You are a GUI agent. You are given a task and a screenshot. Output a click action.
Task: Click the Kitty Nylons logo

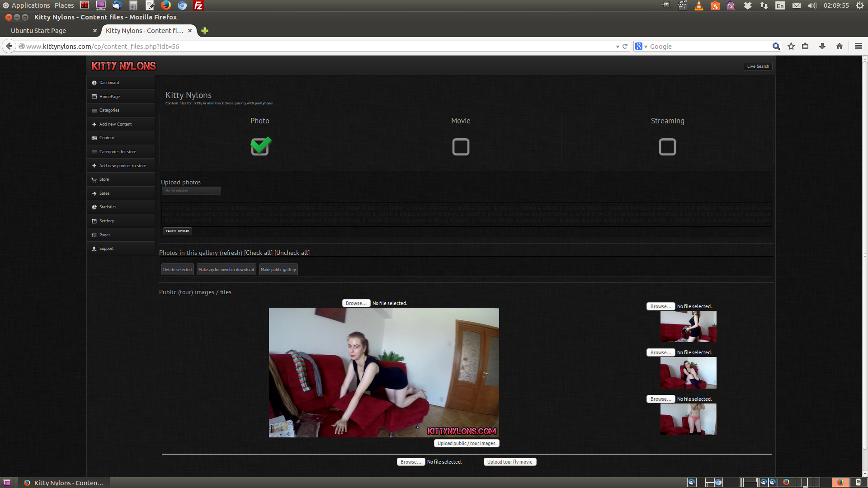123,66
